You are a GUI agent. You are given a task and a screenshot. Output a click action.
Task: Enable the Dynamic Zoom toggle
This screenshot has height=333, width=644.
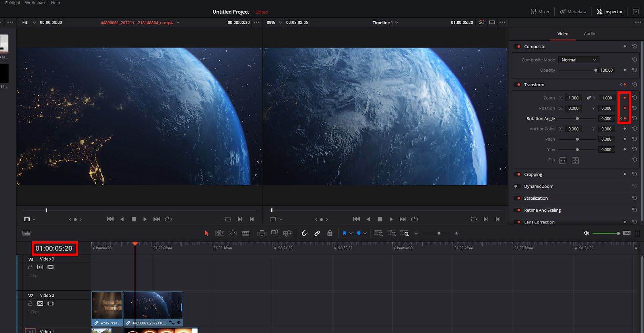pos(517,186)
